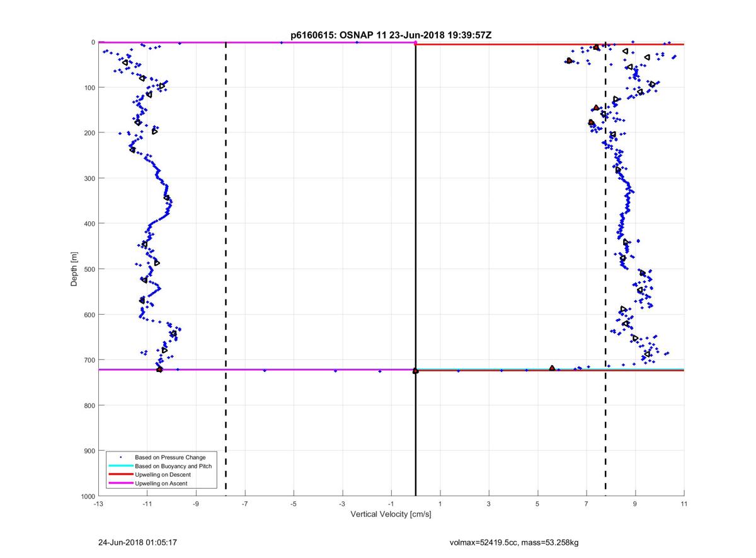Image resolution: width=756 pixels, height=558 pixels.
Task: Click the cyan line sample in legend
Action: [x=120, y=466]
